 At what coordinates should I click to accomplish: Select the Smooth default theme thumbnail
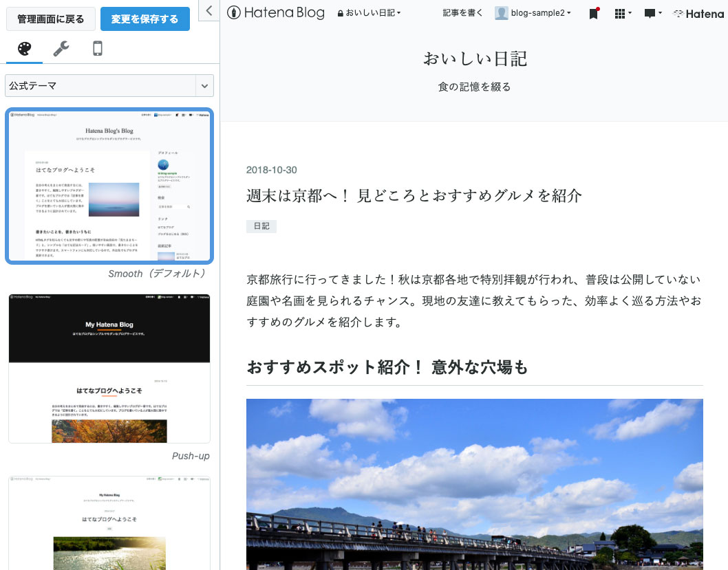coord(109,185)
